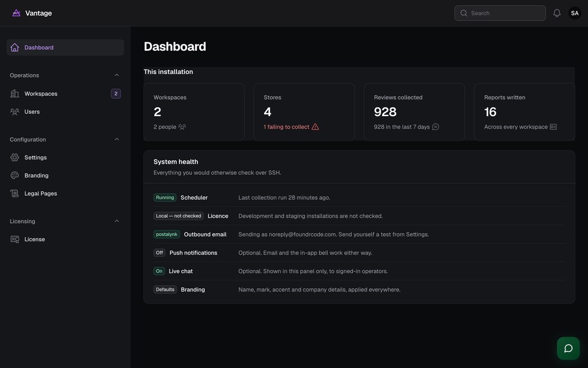Select Branding label in System health
Viewport: 588px width, 368px height.
tap(193, 289)
